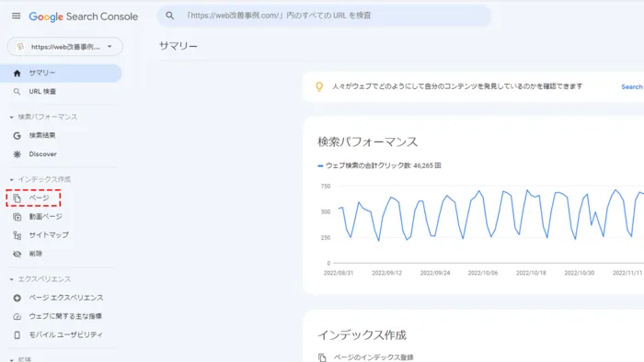This screenshot has width=644, height=362.
Task: Click the property favicon in selector
Action: click(x=20, y=46)
